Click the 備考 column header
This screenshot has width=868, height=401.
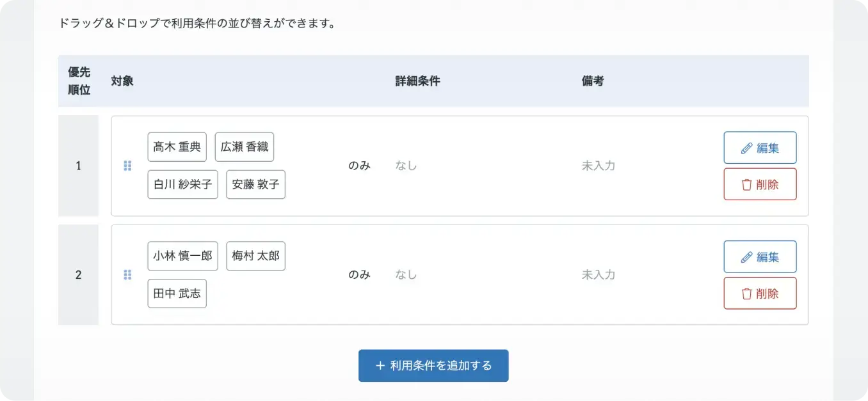(x=593, y=81)
